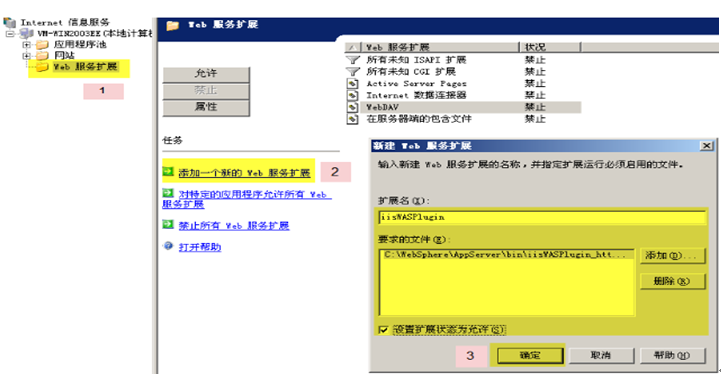Image resolution: width=721 pixels, height=377 pixels.
Task: Select 网站 tree item
Action: coord(64,56)
